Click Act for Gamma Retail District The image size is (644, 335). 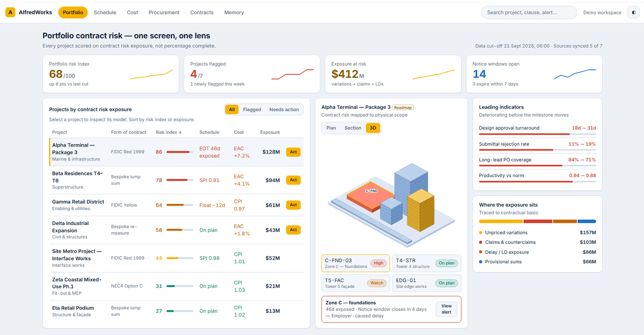click(293, 205)
